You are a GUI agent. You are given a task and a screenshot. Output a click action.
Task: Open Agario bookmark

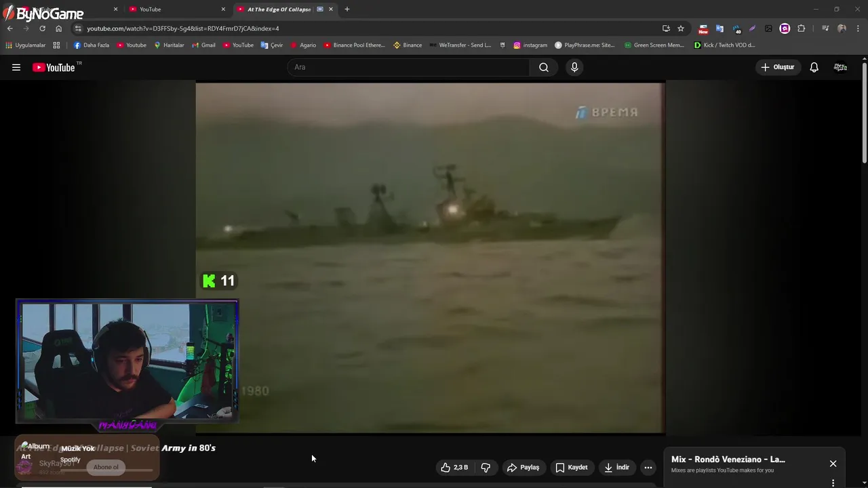tap(303, 45)
